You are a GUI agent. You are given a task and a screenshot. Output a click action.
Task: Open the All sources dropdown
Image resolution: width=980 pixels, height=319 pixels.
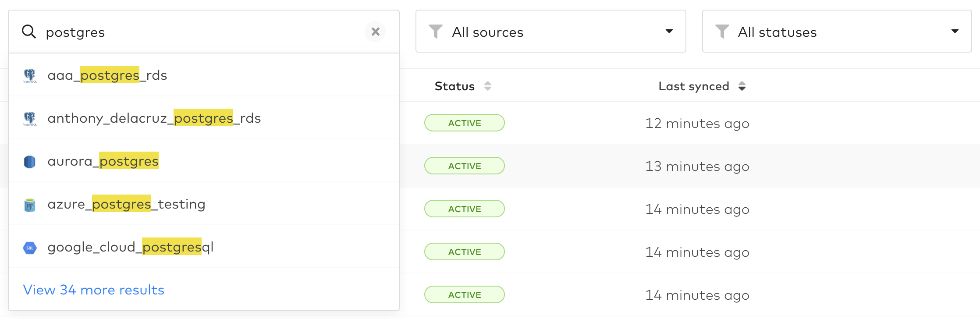click(x=550, y=32)
